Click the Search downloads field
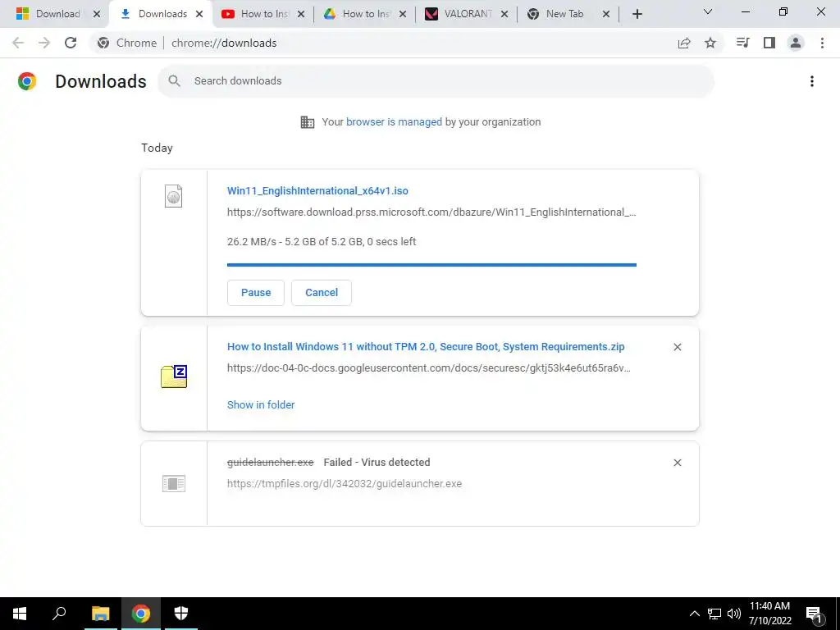 (436, 81)
